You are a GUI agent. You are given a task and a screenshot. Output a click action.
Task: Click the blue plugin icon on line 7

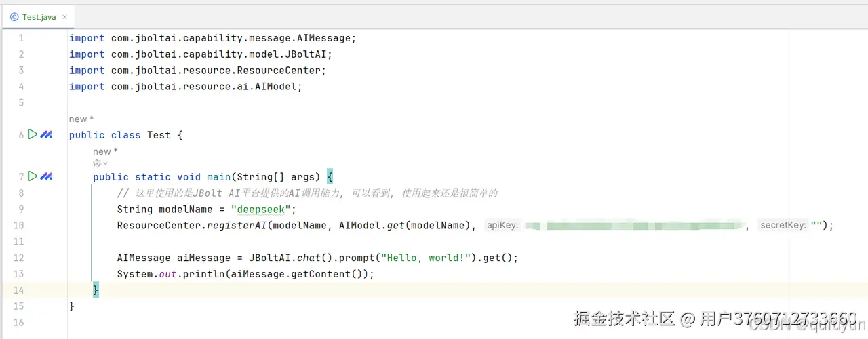pos(46,176)
